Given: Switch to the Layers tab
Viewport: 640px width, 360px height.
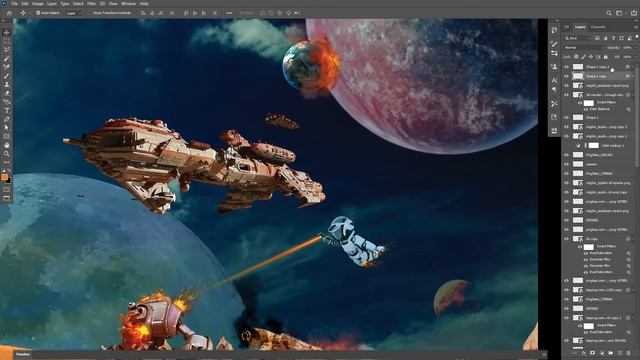Looking at the screenshot, I should (580, 27).
